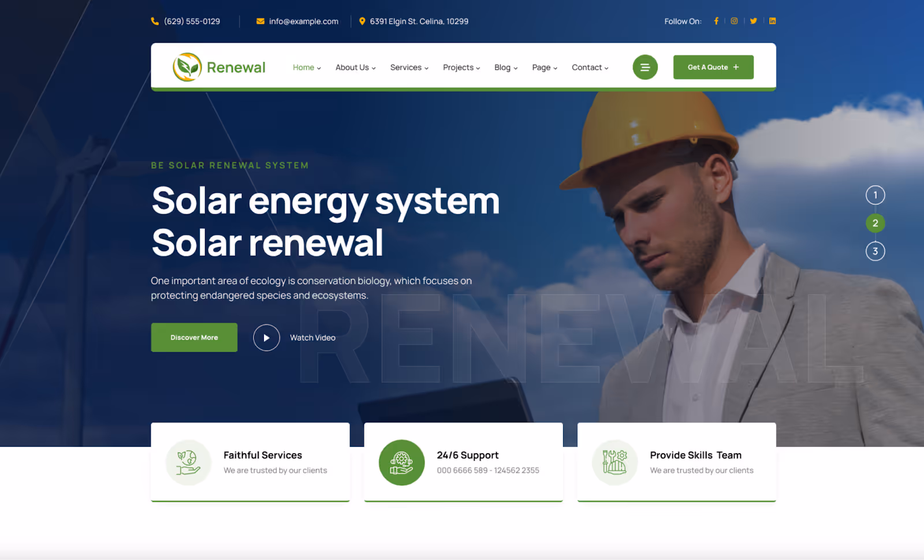Click the Provide Skills Team card title
This screenshot has height=560, width=924.
click(696, 455)
